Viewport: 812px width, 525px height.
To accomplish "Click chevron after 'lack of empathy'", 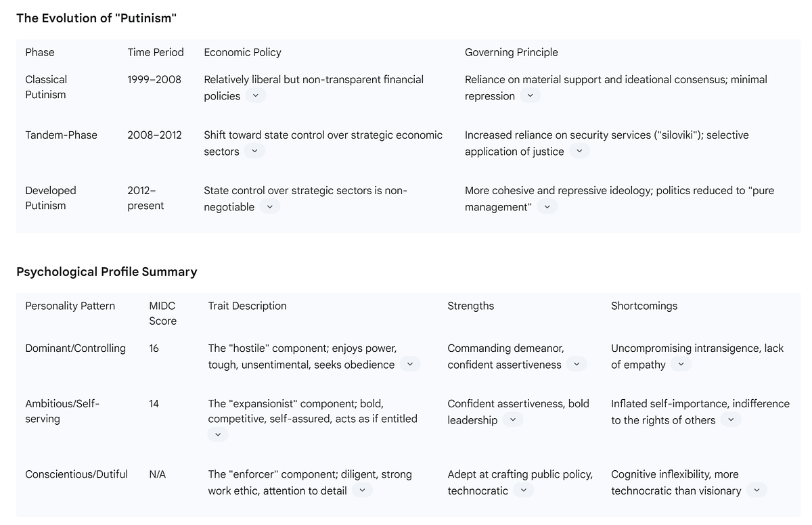I will [x=681, y=365].
